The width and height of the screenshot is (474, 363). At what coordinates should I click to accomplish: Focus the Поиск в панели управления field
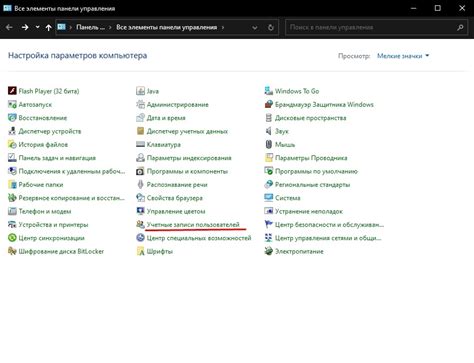tap(376, 27)
